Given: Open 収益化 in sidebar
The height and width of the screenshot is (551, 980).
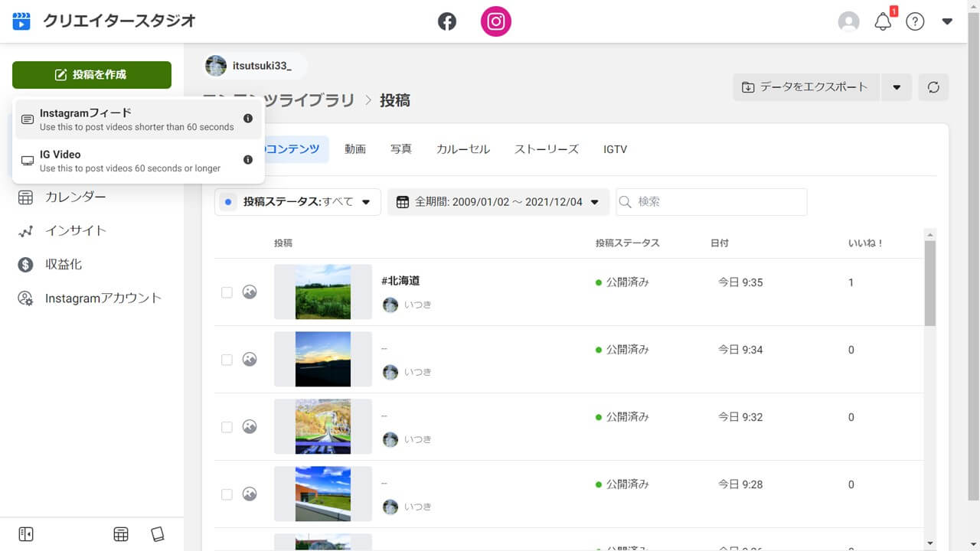Looking at the screenshot, I should pos(64,264).
